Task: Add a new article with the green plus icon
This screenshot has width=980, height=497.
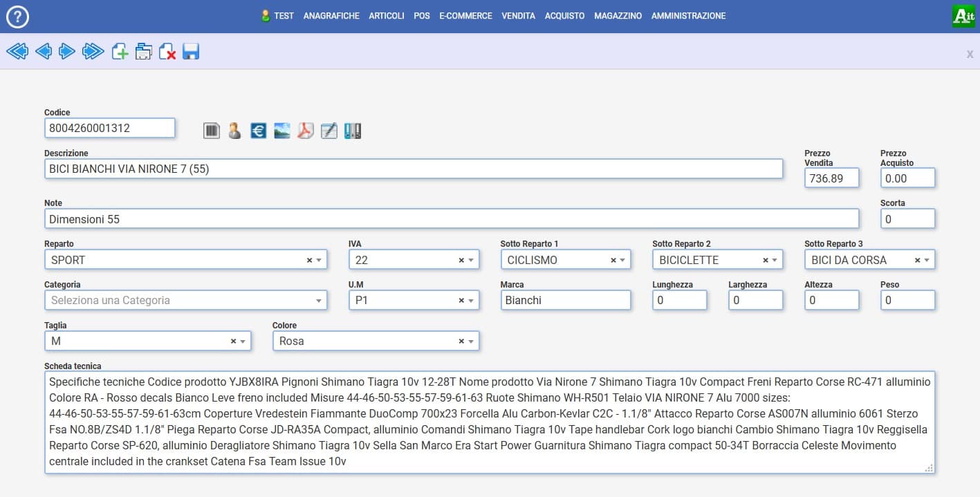Action: (120, 51)
